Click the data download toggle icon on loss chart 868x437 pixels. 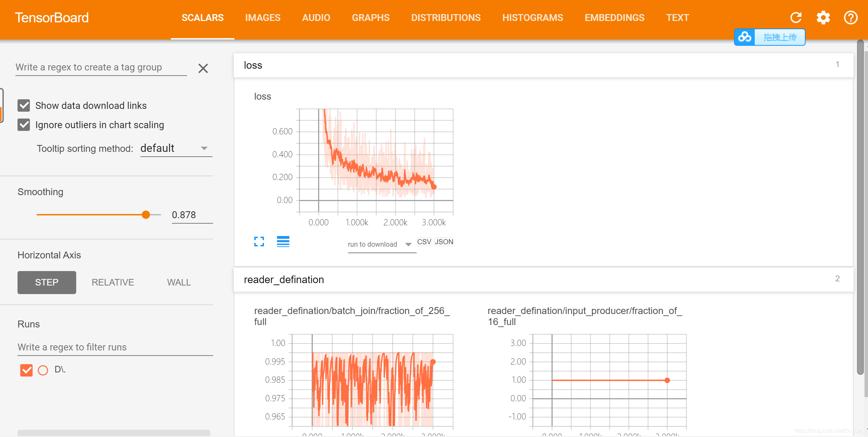click(x=283, y=242)
